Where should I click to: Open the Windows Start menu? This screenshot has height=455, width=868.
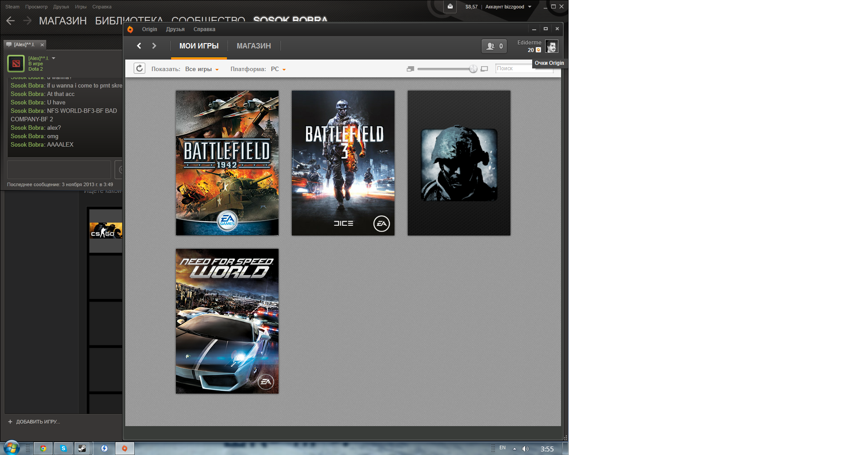tap(12, 448)
